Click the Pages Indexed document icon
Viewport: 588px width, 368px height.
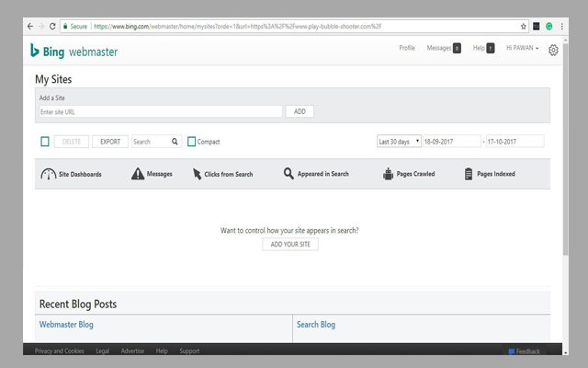(x=469, y=174)
